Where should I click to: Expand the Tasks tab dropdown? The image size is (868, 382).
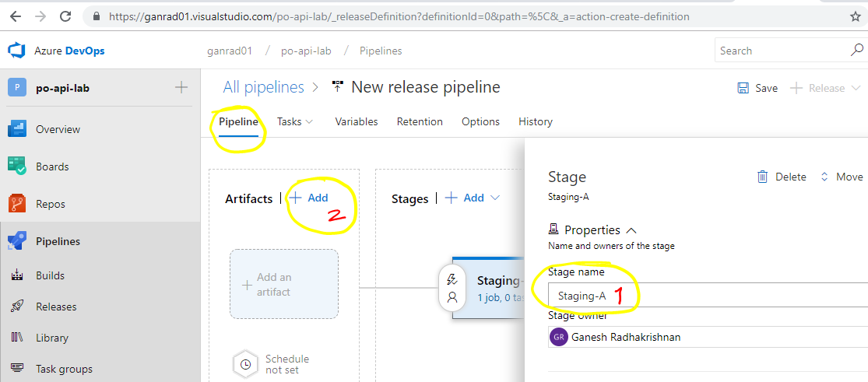point(309,122)
